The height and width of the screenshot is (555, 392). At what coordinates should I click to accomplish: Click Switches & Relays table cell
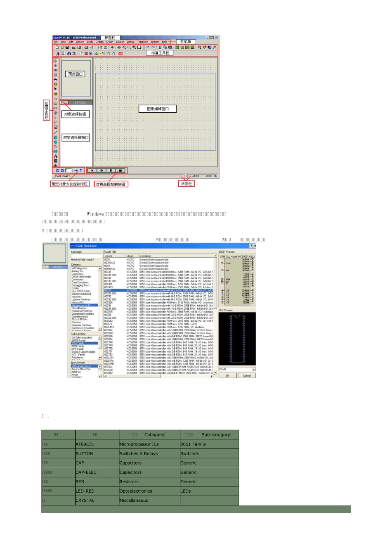tap(149, 453)
